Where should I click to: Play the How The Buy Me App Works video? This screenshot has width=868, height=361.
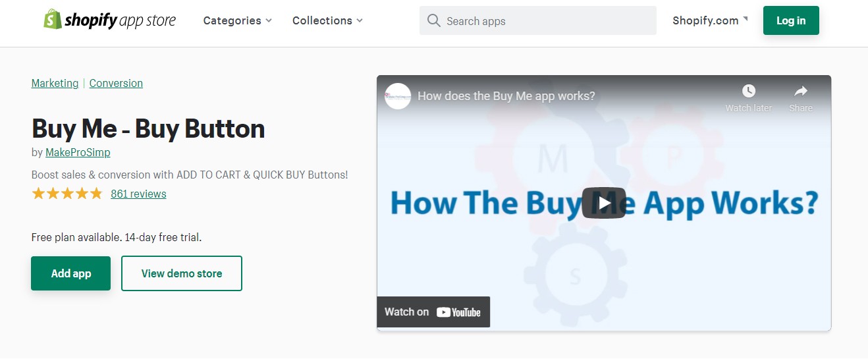pyautogui.click(x=604, y=203)
